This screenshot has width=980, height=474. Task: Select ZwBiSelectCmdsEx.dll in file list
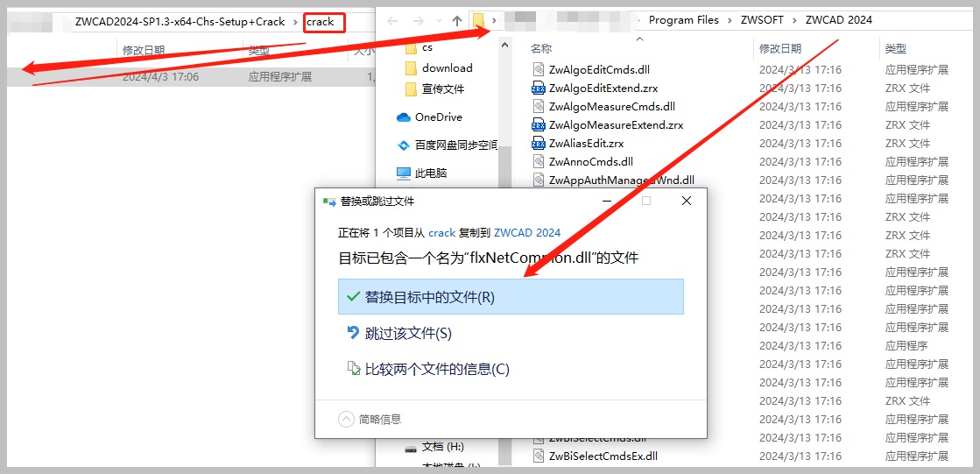[603, 456]
